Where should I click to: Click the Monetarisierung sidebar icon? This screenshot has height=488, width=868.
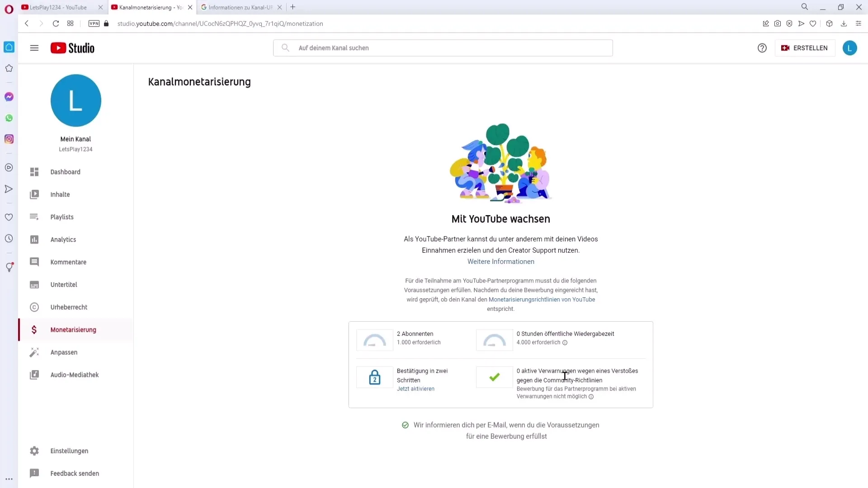coord(34,329)
